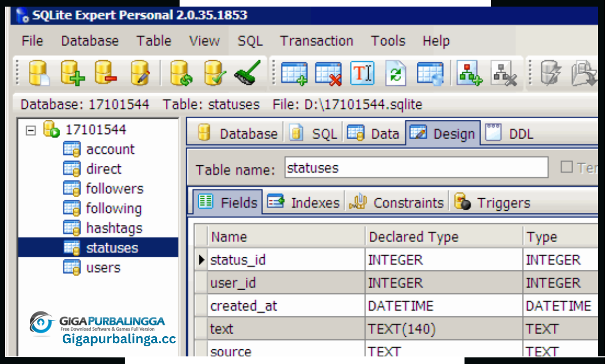Select the direct table in tree
Viewport: 607px width, 364px height.
(x=104, y=169)
